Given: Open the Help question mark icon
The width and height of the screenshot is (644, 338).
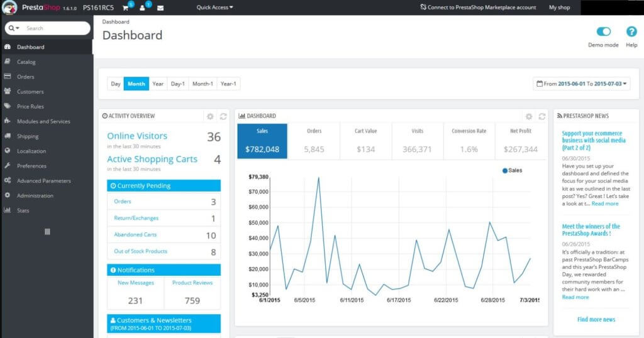Looking at the screenshot, I should 631,31.
